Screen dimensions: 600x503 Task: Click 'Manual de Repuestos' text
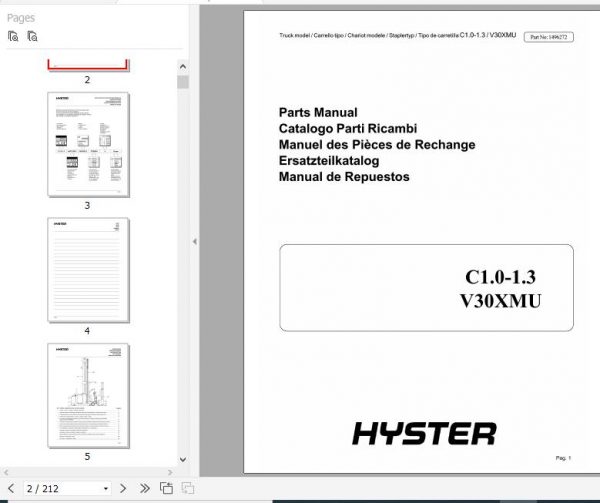click(x=344, y=177)
